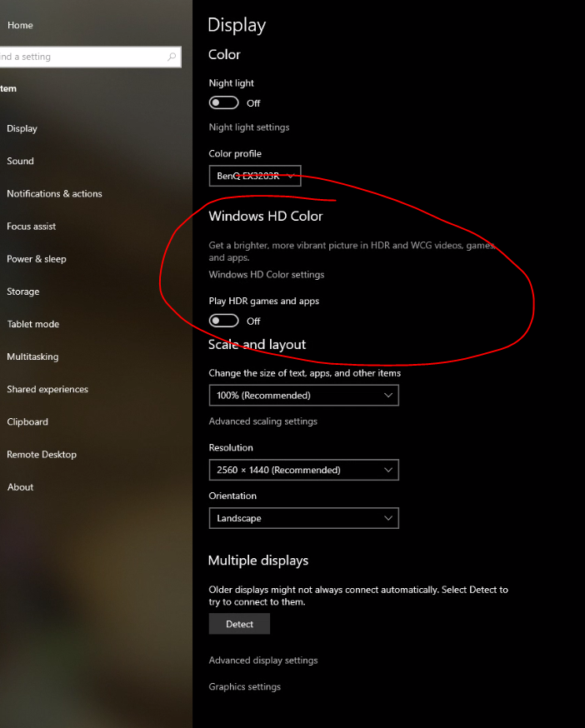This screenshot has height=728, width=585.
Task: Toggle the Night light switch
Action: 223,102
